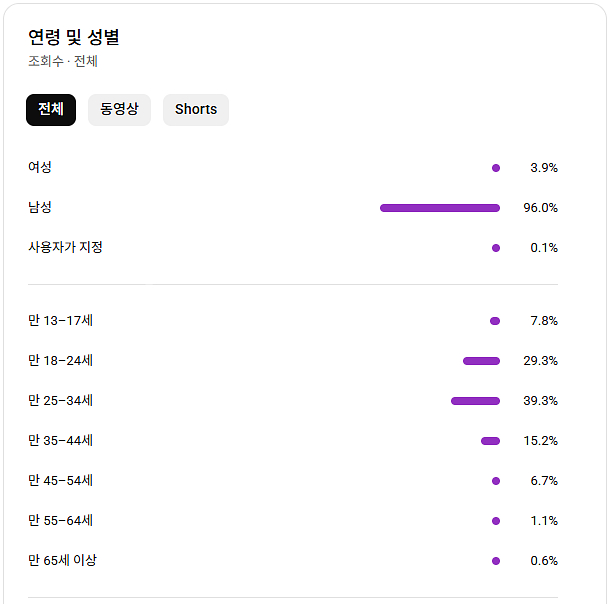Click the 만 25–34세 purple bar
Image resolution: width=611 pixels, height=604 pixels.
coord(475,401)
